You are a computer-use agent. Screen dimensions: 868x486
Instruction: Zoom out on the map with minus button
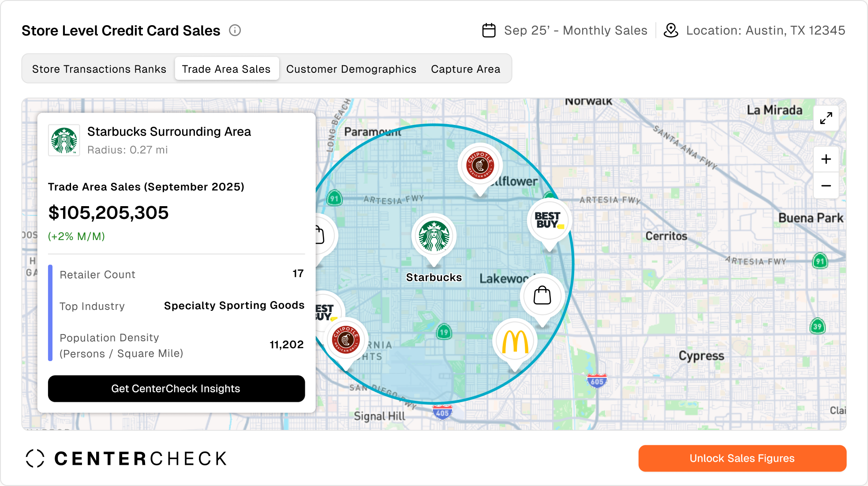(826, 186)
